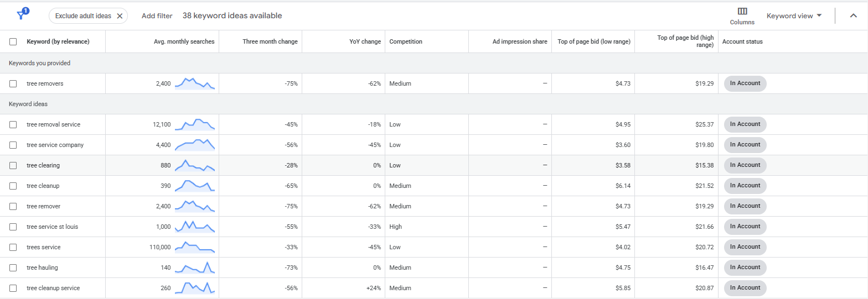This screenshot has height=299, width=868.
Task: Sort by Avg. monthly searches column
Action: click(x=184, y=41)
